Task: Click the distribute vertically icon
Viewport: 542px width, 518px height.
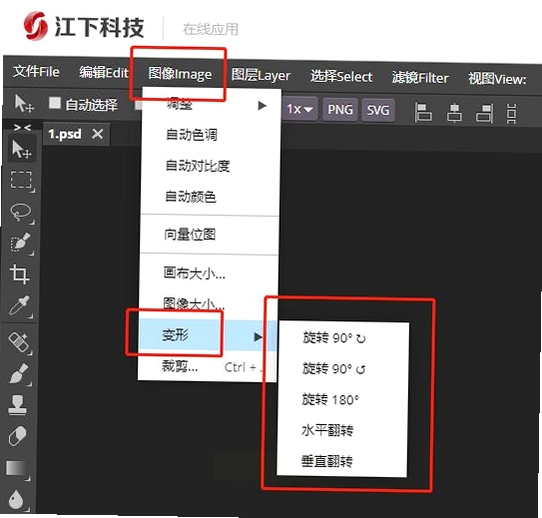Action: click(512, 113)
